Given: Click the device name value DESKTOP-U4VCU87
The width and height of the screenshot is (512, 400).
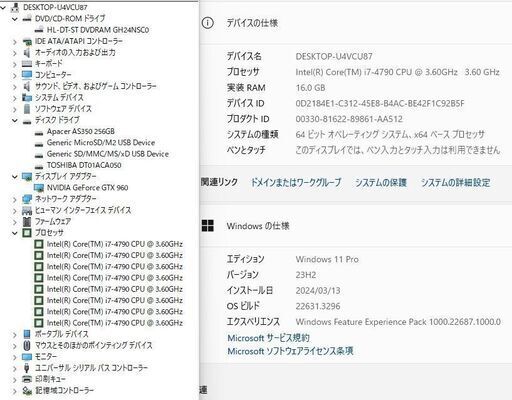Looking at the screenshot, I should (x=334, y=56).
